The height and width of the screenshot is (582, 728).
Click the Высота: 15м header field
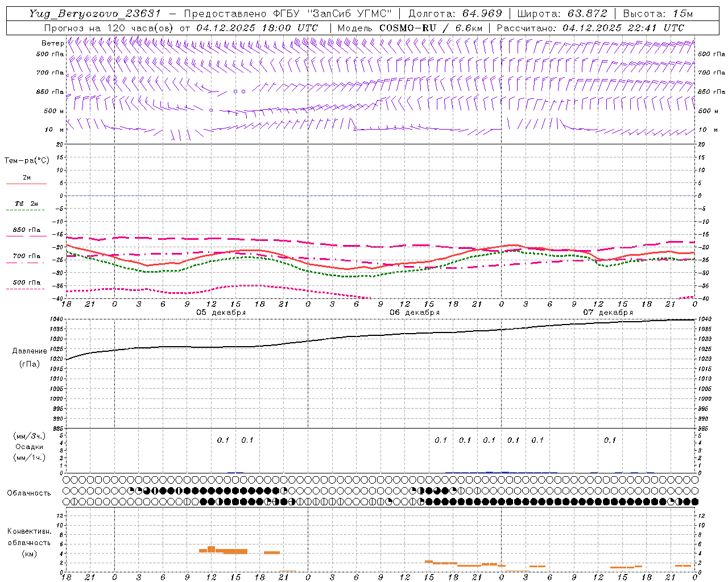[658, 14]
